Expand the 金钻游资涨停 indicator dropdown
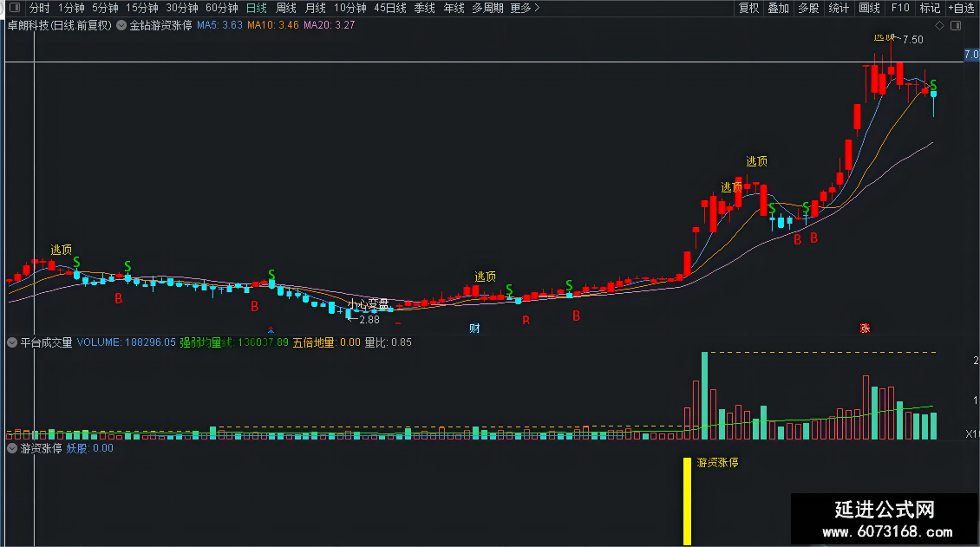 (121, 26)
